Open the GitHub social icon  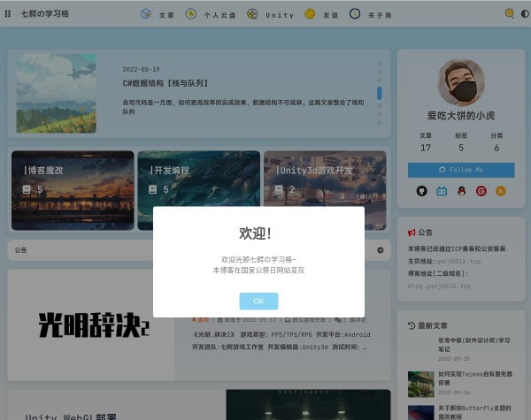point(421,191)
